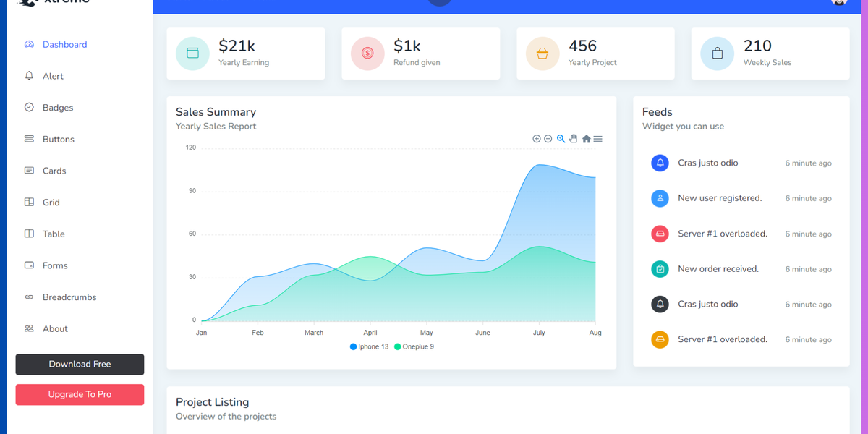Enable selection zoom on the chart toolbar

(561, 138)
